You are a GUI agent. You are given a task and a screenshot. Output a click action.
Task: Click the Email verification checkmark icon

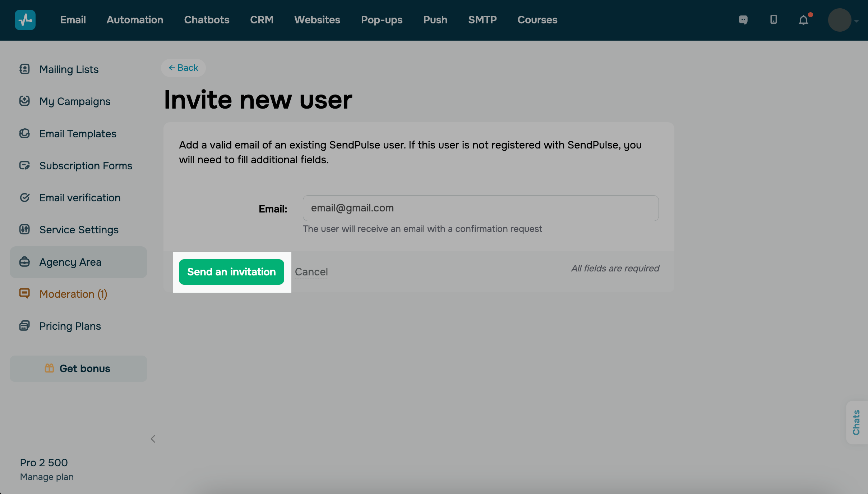[24, 197]
